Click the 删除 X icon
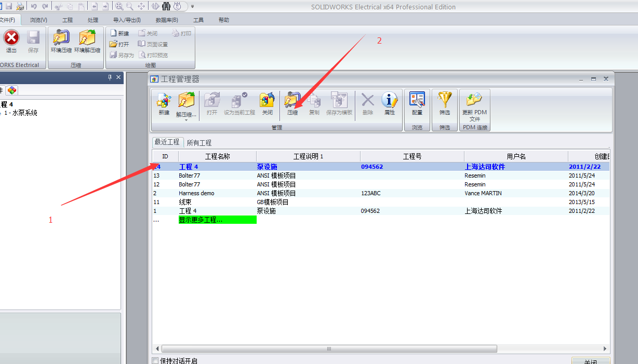The height and width of the screenshot is (364, 638). [x=368, y=100]
